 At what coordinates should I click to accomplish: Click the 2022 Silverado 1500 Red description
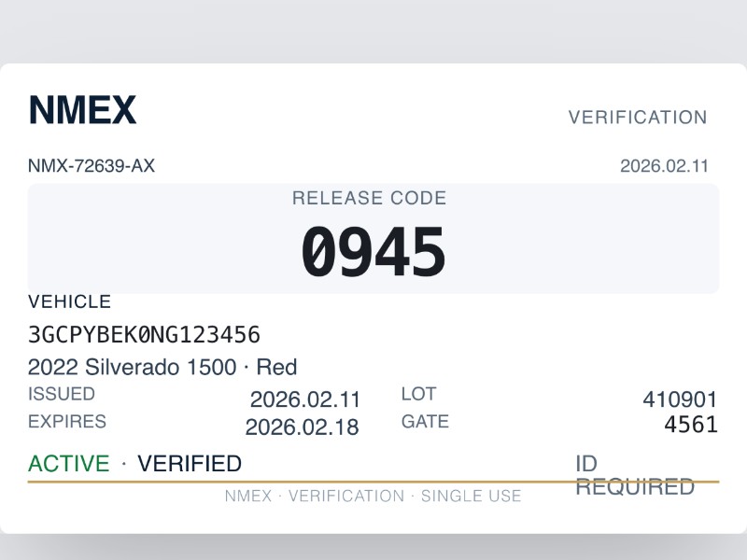[x=162, y=367]
